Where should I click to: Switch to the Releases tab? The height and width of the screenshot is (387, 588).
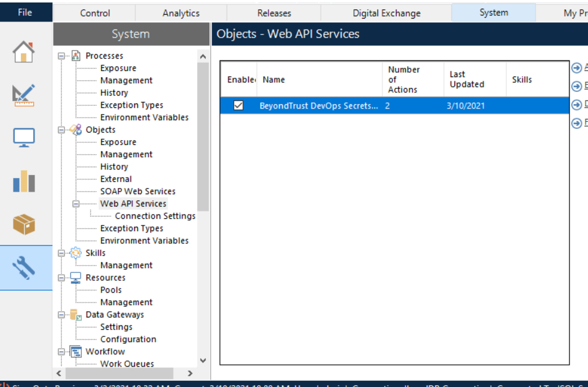pyautogui.click(x=274, y=13)
